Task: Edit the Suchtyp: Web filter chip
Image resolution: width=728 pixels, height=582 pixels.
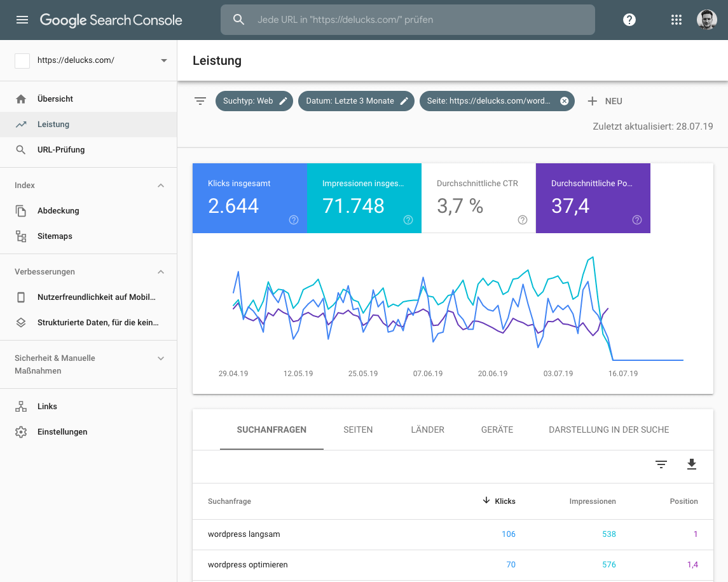Action: click(x=254, y=101)
